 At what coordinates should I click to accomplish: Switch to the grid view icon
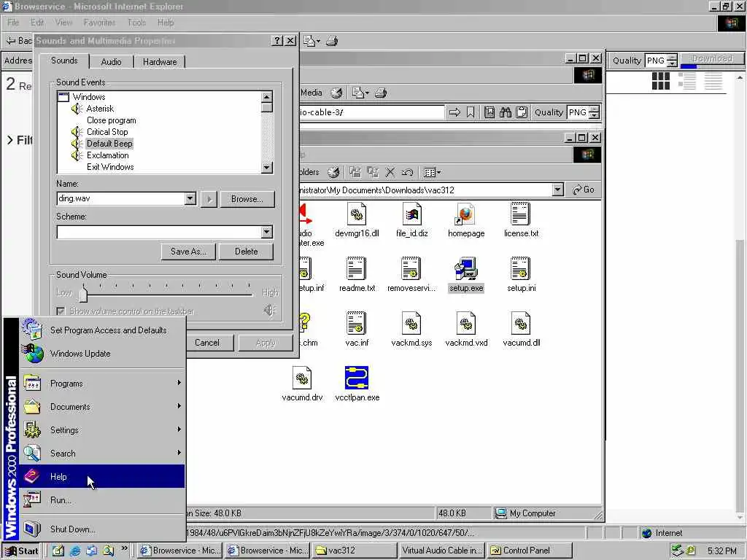(x=661, y=81)
